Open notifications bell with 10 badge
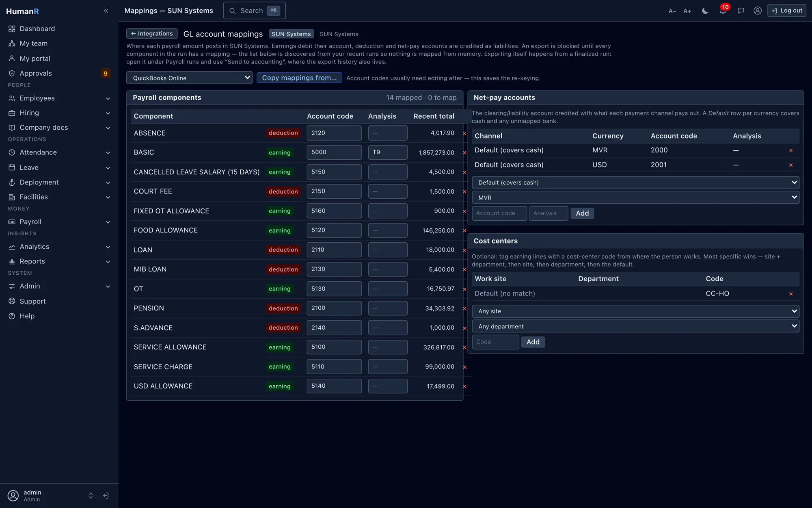Viewport: 812px width, 508px height. 723,11
